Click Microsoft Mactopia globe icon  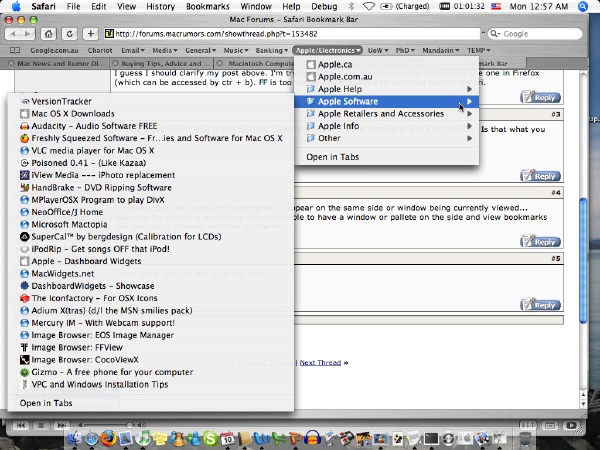[24, 224]
